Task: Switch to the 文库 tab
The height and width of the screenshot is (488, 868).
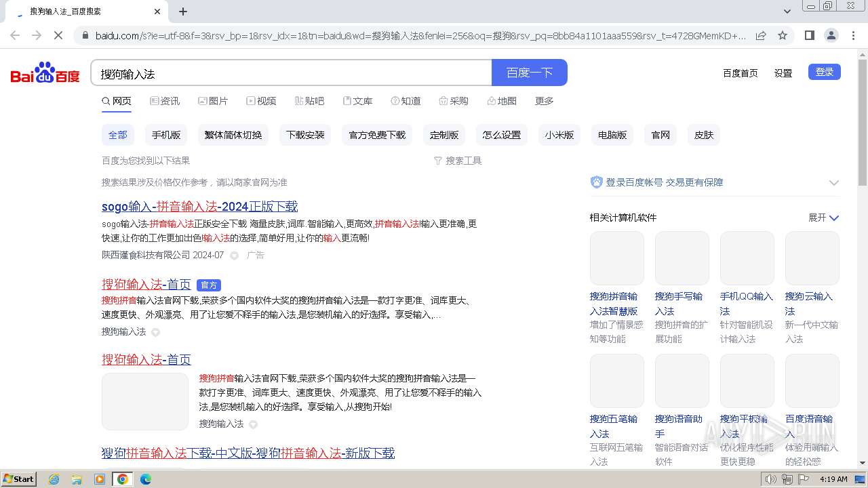Action: [357, 101]
